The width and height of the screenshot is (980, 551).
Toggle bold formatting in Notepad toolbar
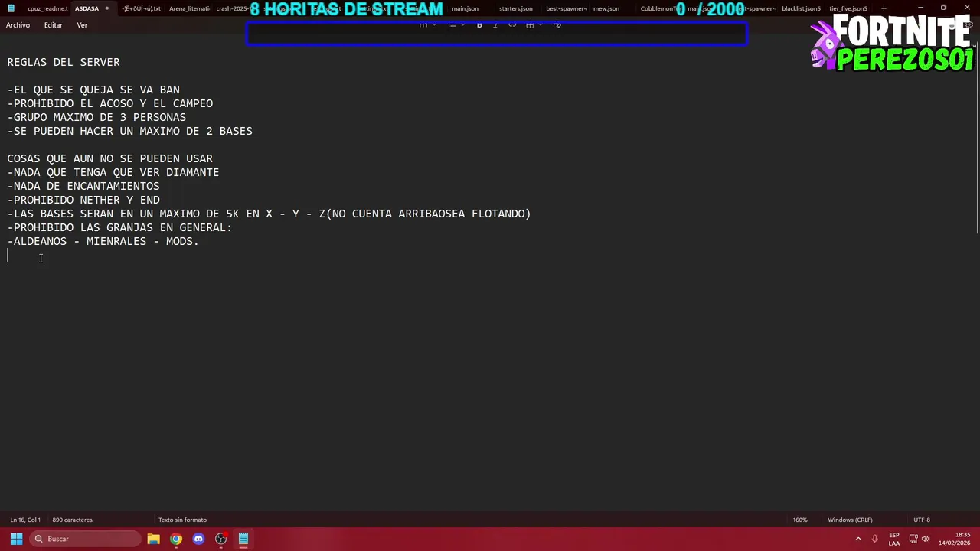pos(479,25)
